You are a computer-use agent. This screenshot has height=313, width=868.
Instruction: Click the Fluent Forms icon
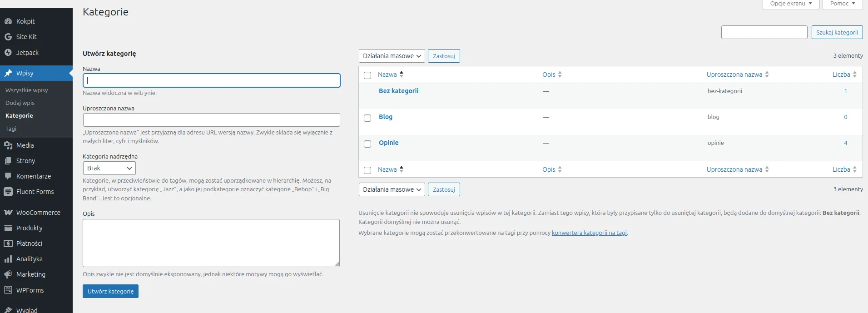coord(8,192)
